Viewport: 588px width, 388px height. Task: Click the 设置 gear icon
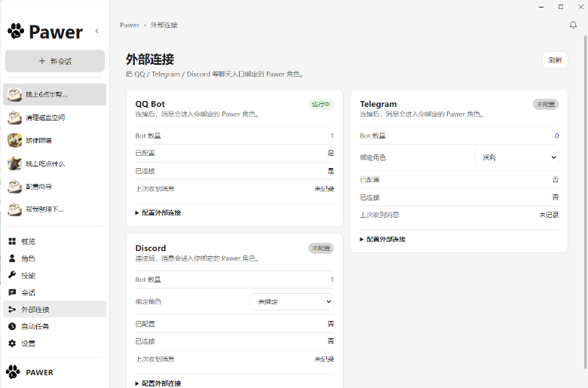(x=12, y=344)
